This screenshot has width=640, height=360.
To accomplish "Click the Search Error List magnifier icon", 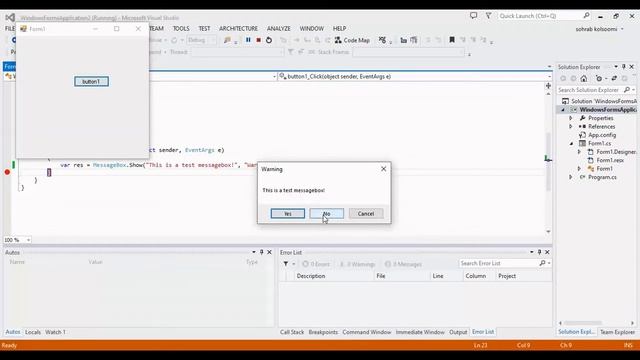I will (x=542, y=263).
